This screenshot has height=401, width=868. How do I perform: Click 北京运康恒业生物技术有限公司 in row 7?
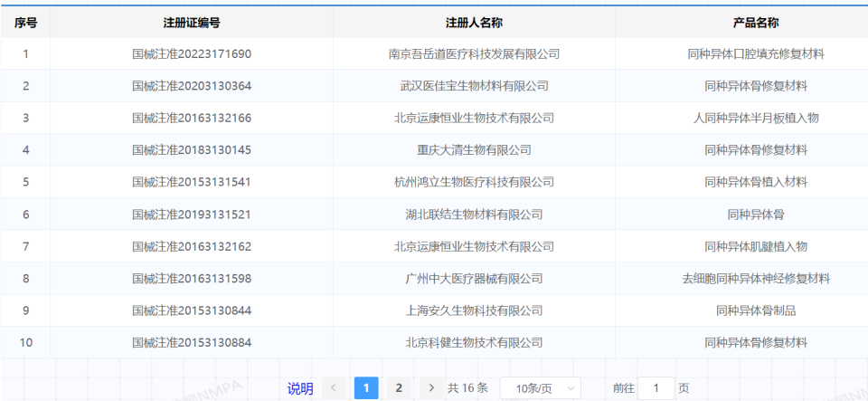[x=474, y=246]
